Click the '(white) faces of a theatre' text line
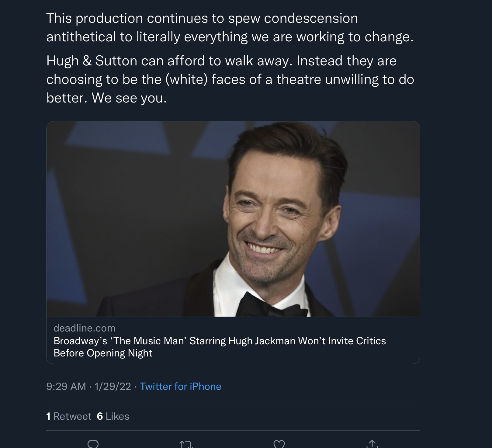 [230, 79]
